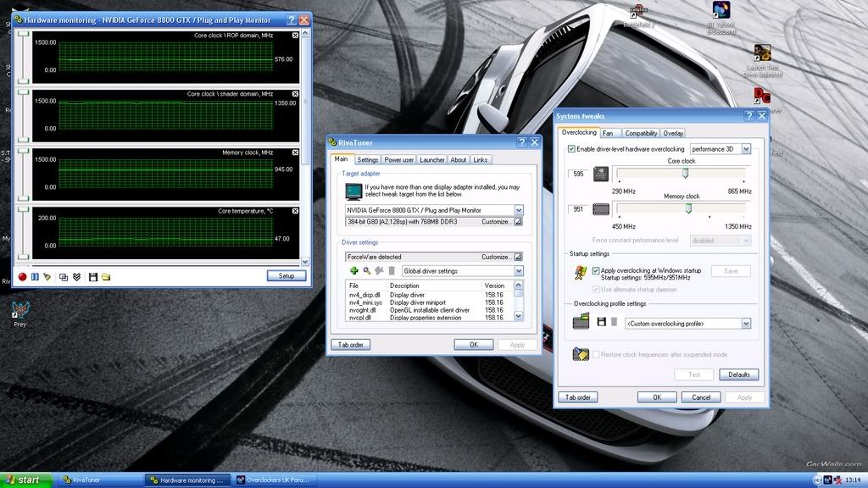Switch to the Power user tab
This screenshot has width=868, height=488.
pyautogui.click(x=398, y=160)
